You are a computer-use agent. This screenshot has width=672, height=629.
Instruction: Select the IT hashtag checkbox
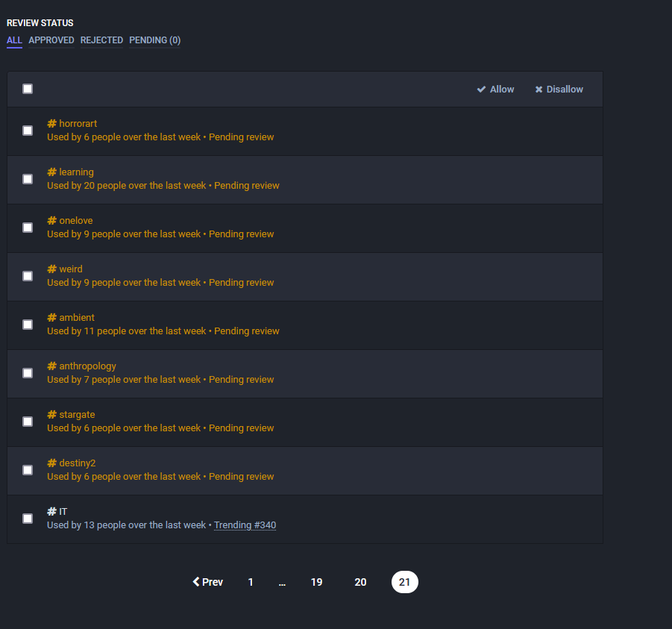point(28,518)
